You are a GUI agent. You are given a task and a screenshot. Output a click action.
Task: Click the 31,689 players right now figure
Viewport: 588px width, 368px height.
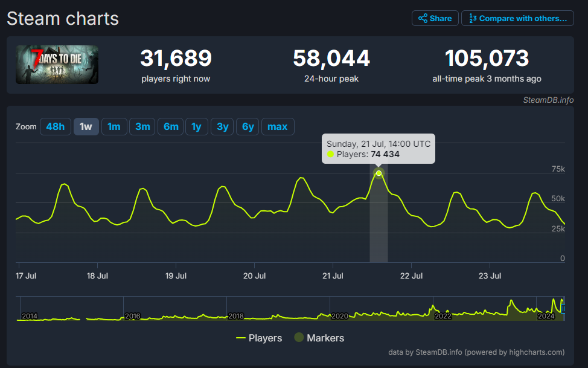(176, 58)
